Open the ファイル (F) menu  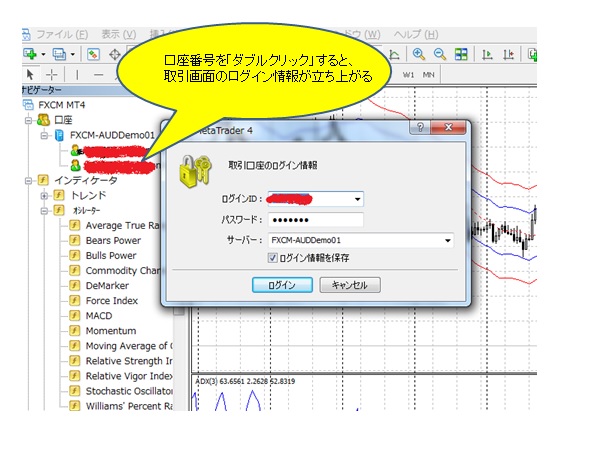click(x=62, y=35)
